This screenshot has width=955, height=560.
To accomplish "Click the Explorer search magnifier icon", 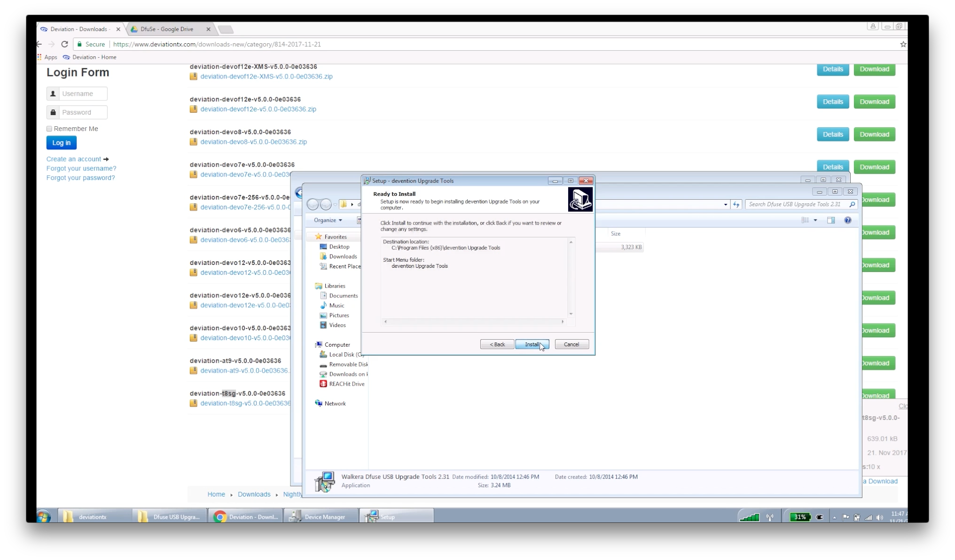I will (852, 204).
